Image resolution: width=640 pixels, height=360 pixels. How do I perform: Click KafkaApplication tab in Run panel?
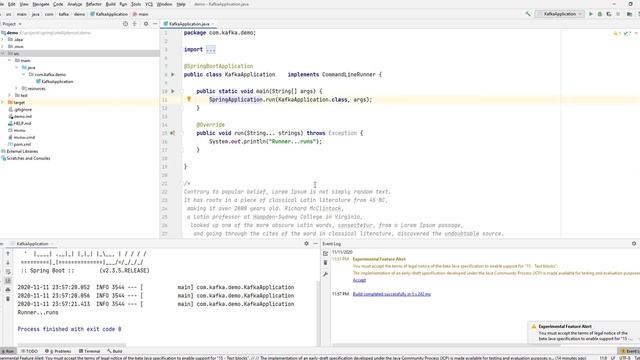32,244
